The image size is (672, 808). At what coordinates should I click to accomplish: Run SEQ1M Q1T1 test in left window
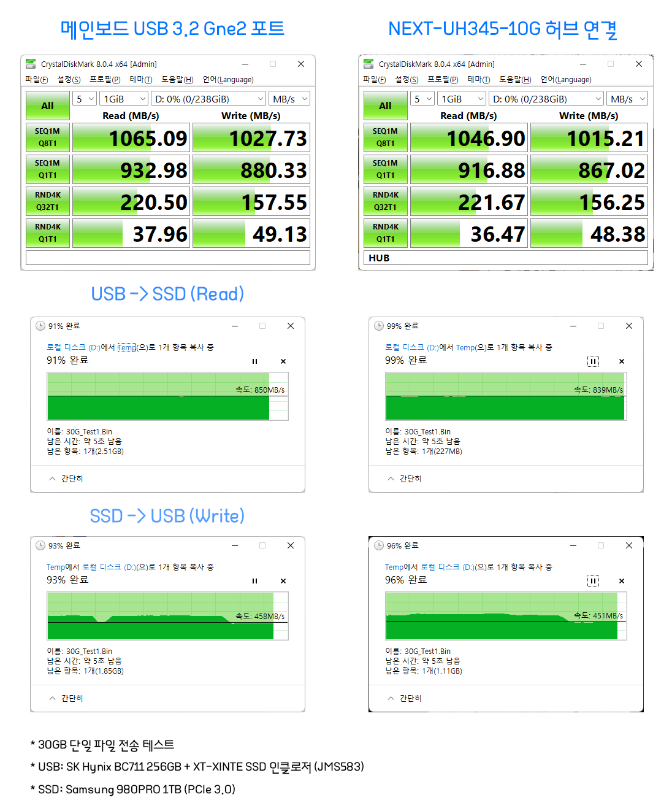click(x=47, y=169)
